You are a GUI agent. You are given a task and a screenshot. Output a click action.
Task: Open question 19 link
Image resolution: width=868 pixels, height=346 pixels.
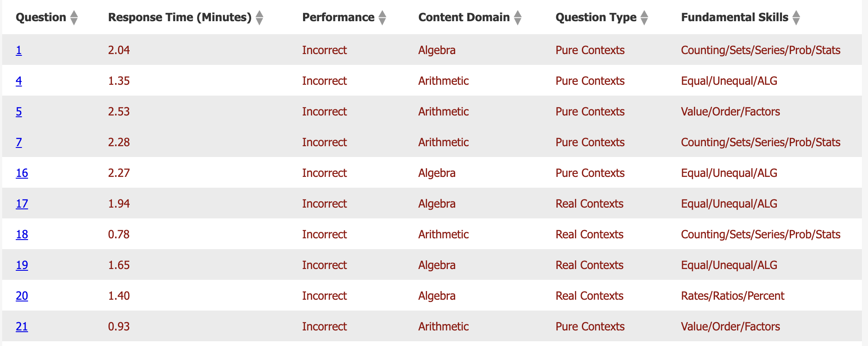22,265
